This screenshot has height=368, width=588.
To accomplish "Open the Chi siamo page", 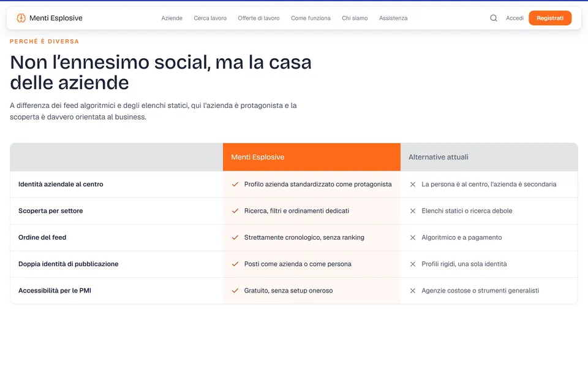I will tap(355, 18).
